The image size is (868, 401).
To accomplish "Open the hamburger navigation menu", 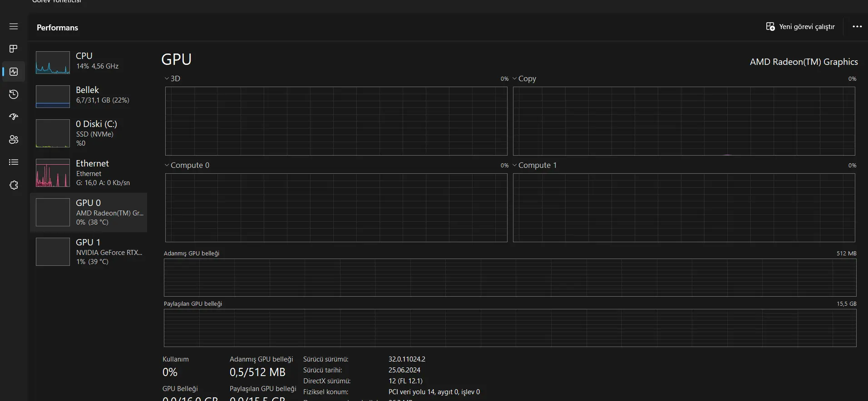I will point(14,26).
